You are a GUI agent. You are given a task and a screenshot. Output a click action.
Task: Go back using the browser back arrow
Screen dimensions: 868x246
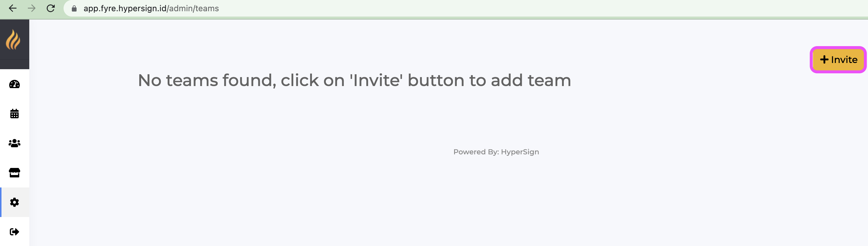12,8
